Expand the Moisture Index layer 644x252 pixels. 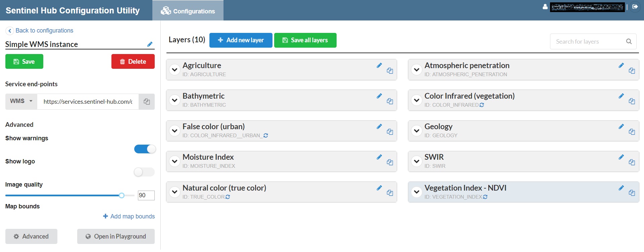click(175, 161)
